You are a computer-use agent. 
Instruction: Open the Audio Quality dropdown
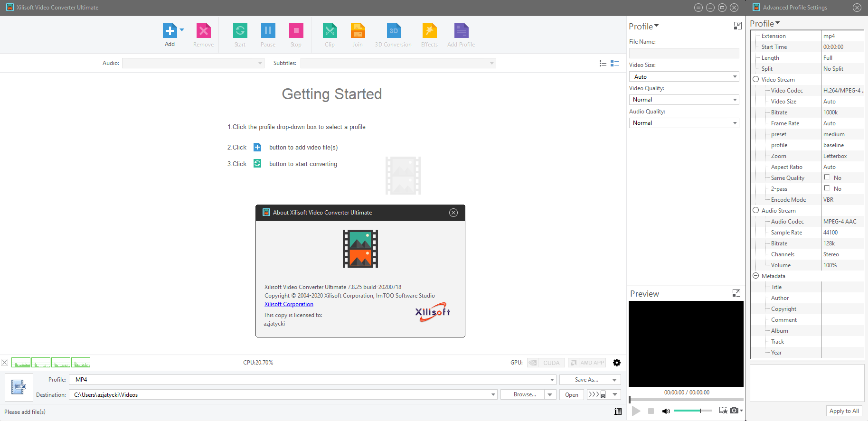(x=684, y=123)
